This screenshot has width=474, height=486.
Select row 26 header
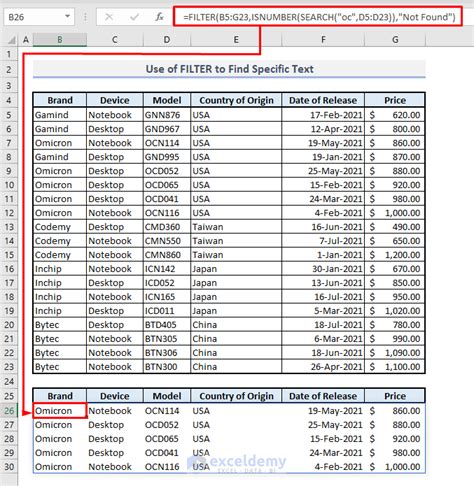coord(9,411)
